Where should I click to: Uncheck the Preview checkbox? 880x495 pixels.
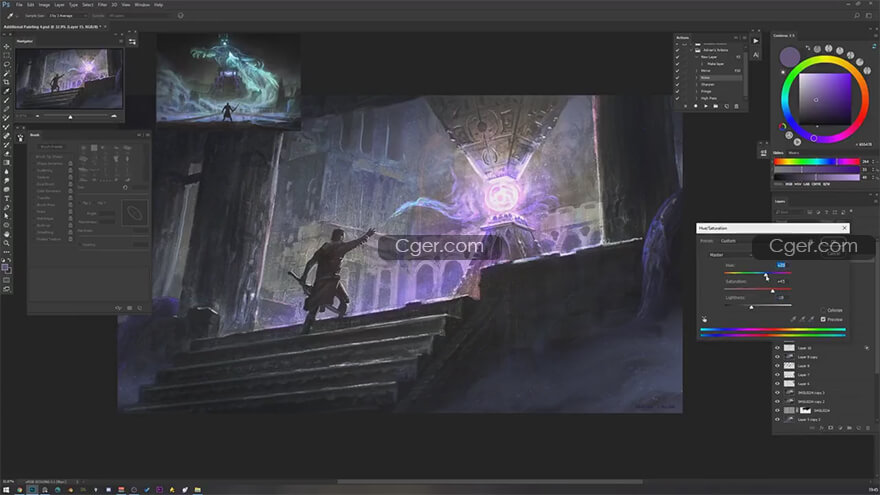pos(823,319)
